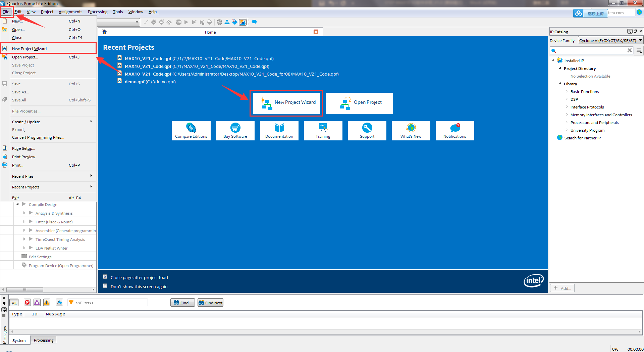644x352 pixels.
Task: Open recent project demo.qpf
Action: [150, 82]
